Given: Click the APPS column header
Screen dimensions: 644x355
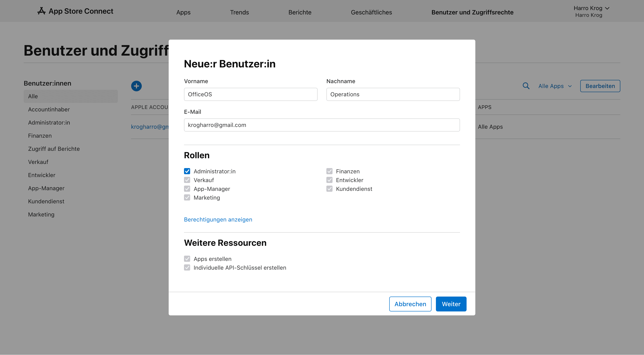Looking at the screenshot, I should [x=485, y=107].
